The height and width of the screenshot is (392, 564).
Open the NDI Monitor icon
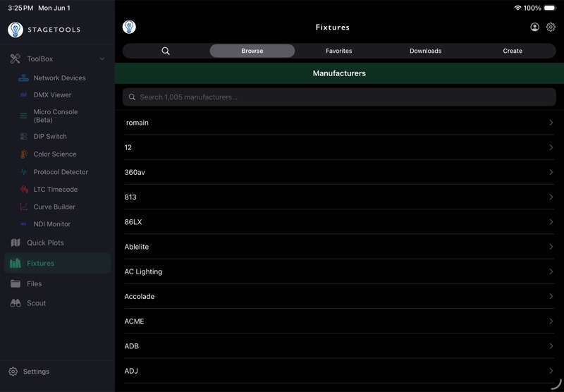[x=23, y=224]
